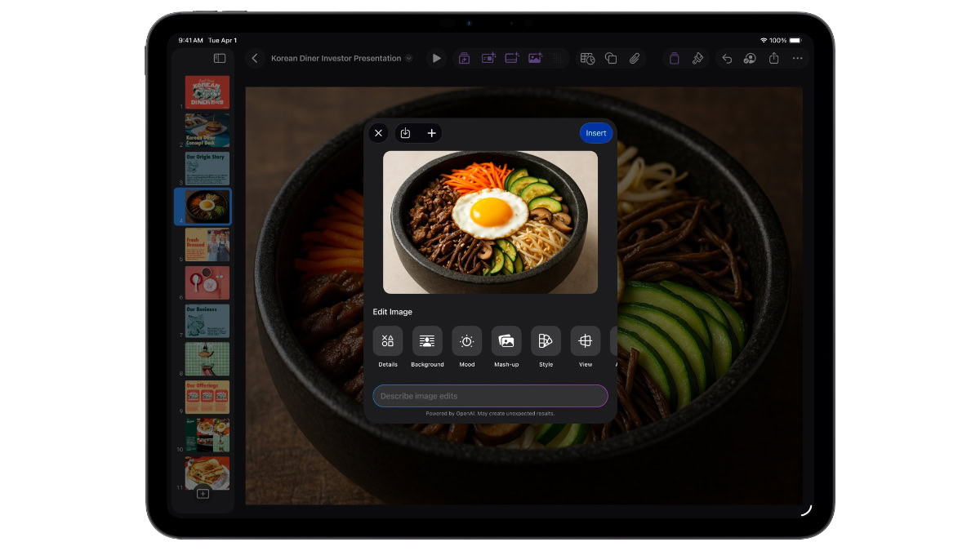Tap the collaboration icon in the toolbar
Viewport: 980px width, 551px height.
point(750,58)
